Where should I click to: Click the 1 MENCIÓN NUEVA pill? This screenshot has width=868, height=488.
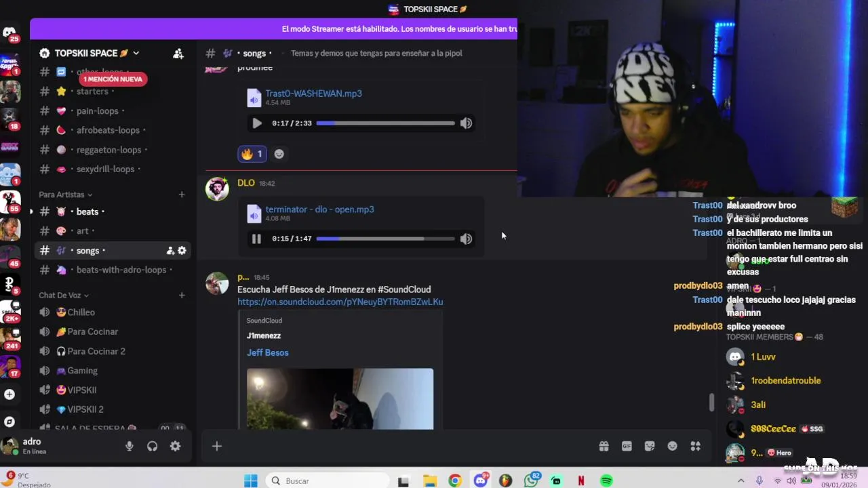tap(113, 79)
